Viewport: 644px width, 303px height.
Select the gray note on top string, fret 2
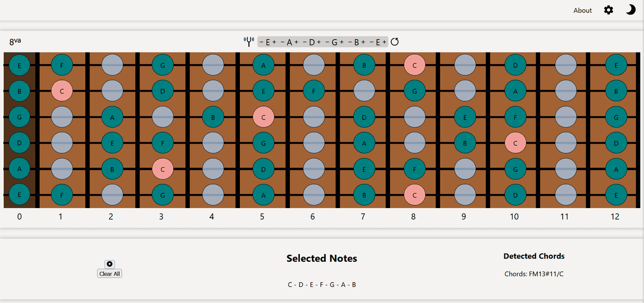pyautogui.click(x=112, y=65)
